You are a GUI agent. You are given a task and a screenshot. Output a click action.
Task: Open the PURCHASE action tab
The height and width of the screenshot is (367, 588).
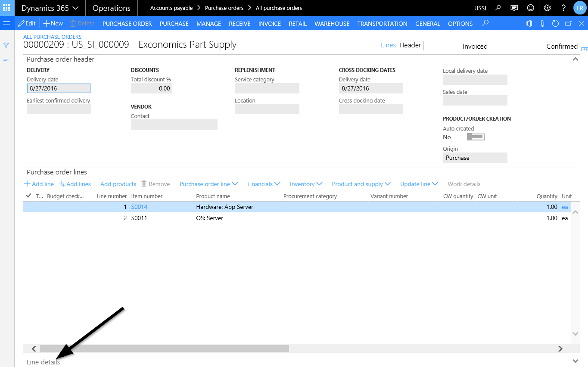tap(174, 24)
